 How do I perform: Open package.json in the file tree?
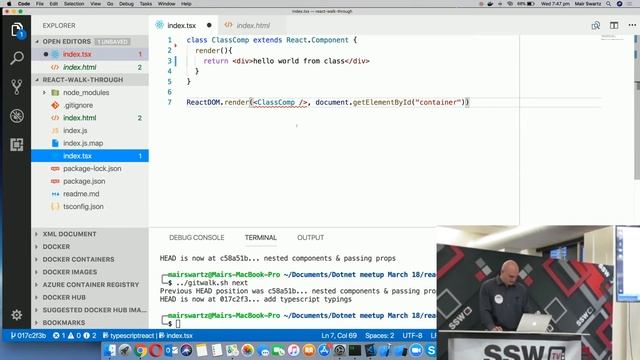(x=90, y=181)
